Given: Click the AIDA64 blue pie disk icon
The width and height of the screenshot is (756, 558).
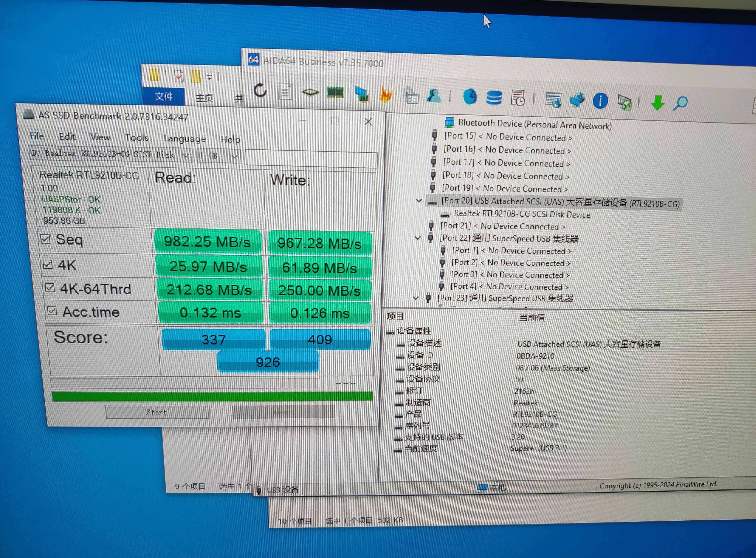Looking at the screenshot, I should tap(470, 97).
